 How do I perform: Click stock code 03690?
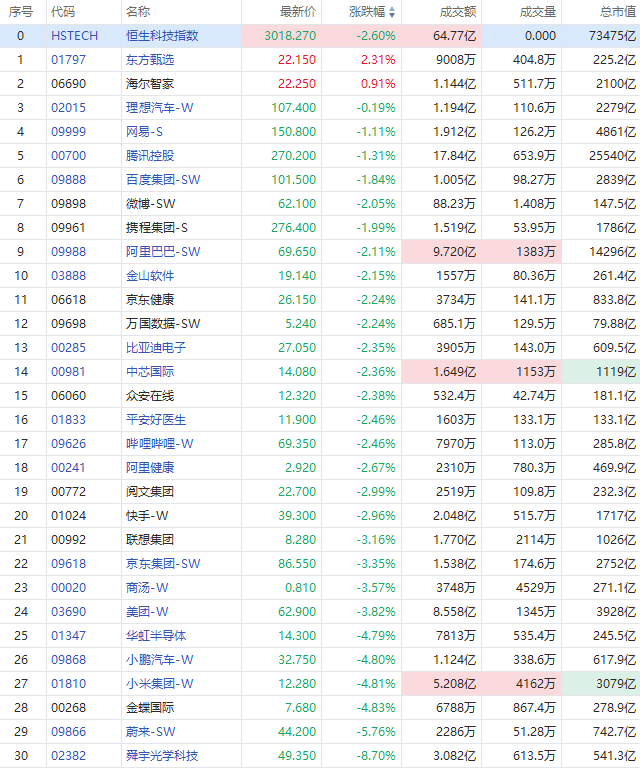tap(68, 612)
